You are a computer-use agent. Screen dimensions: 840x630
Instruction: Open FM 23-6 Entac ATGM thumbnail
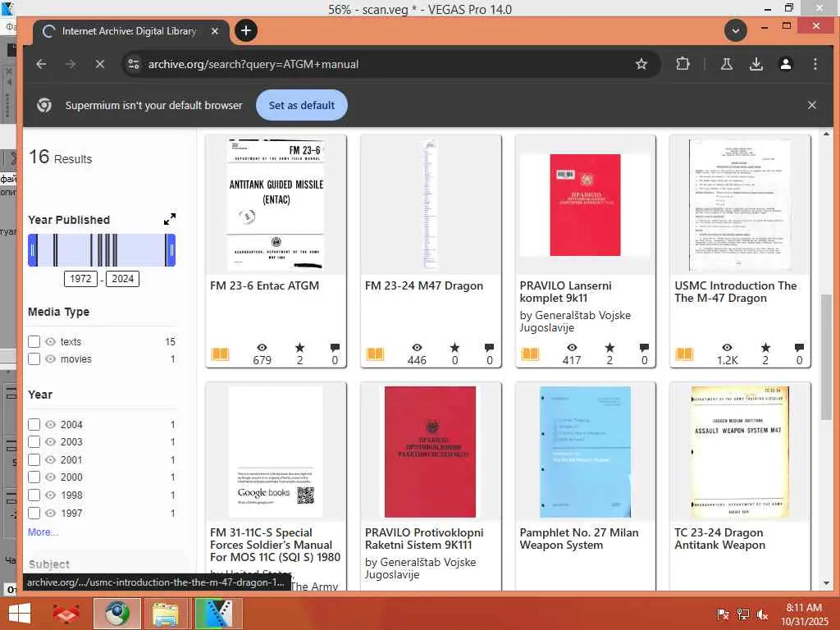(x=276, y=205)
